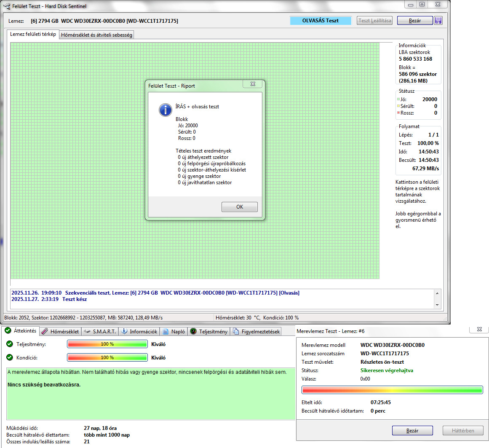Open the Információk tab
Image resolution: width=489 pixels, height=448 pixels.
click(139, 331)
